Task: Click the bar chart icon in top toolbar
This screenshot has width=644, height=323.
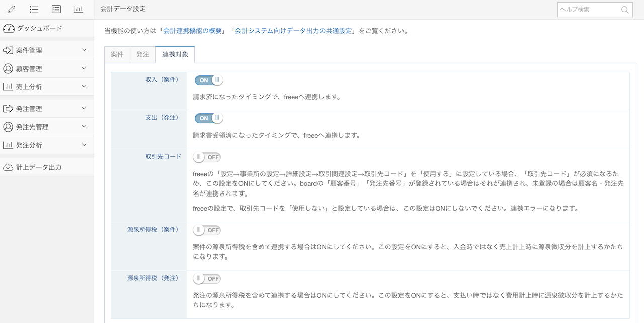Action: pos(78,9)
